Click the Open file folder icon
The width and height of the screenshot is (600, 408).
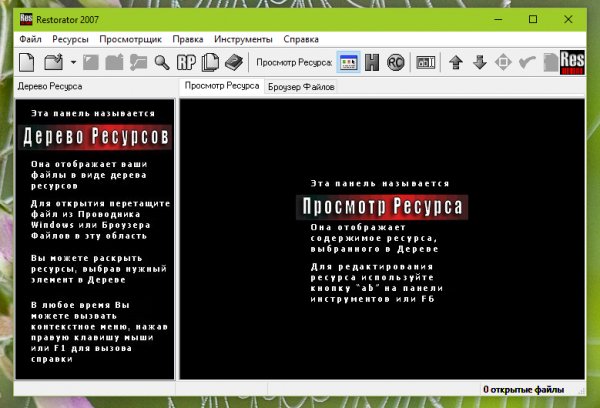coord(54,62)
